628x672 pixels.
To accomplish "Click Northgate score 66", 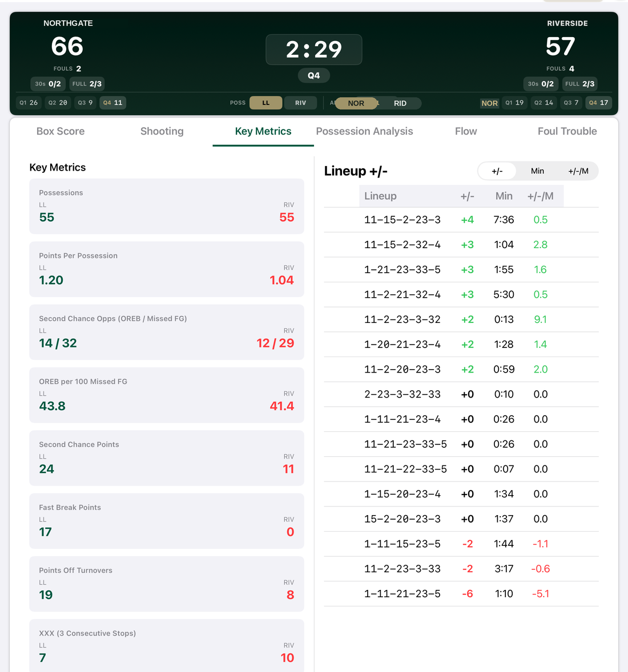I will tap(67, 46).
